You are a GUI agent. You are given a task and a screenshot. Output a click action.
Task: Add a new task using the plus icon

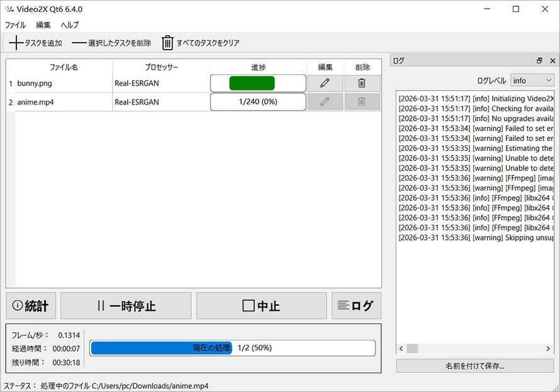click(15, 43)
